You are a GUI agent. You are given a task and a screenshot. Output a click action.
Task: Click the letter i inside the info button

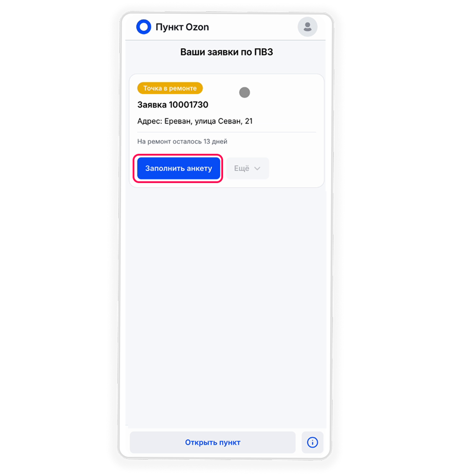click(x=312, y=442)
